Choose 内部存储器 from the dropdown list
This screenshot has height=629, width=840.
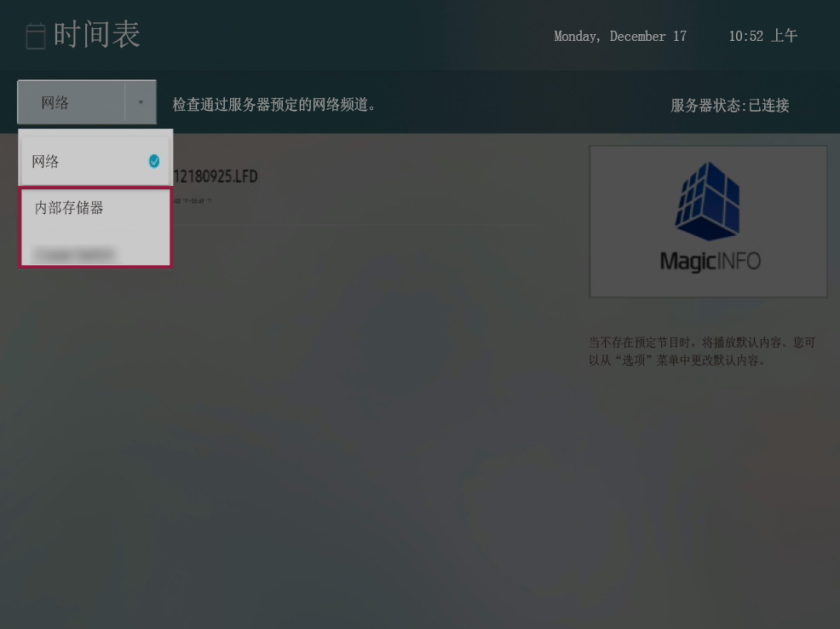69,208
